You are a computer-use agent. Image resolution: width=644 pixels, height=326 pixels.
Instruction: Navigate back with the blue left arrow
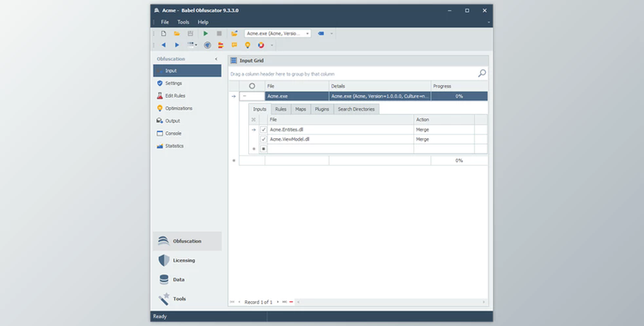[x=163, y=45]
